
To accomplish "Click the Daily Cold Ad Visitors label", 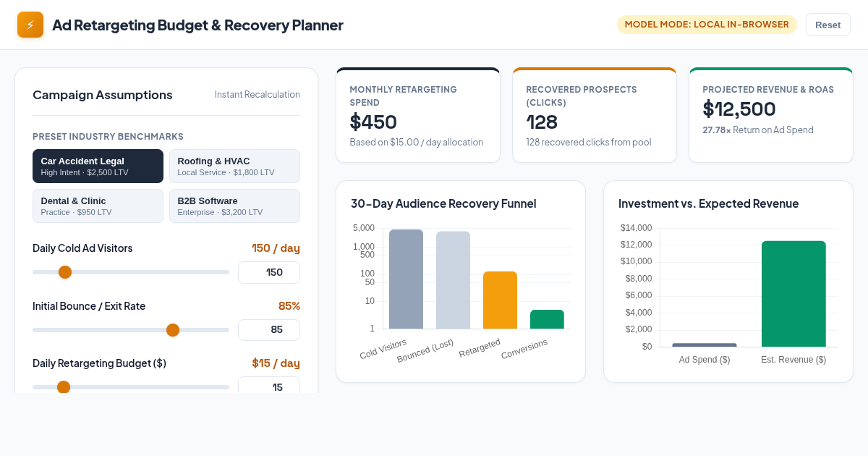I will pyautogui.click(x=82, y=248).
